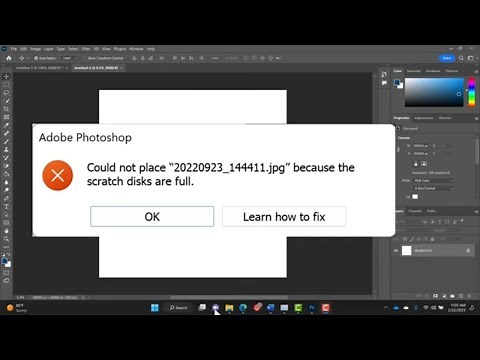Set canvas orientation to landscape

tap(424, 163)
